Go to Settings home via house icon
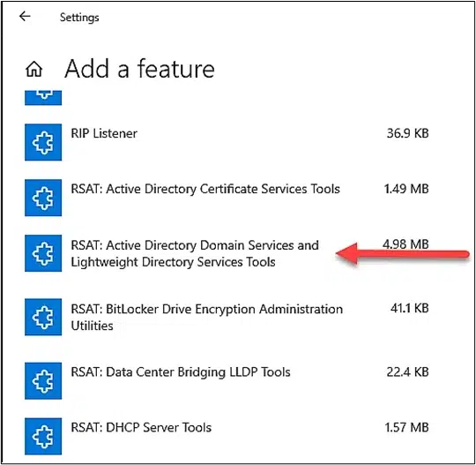Image resolution: width=476 pixels, height=465 pixels. tap(34, 69)
